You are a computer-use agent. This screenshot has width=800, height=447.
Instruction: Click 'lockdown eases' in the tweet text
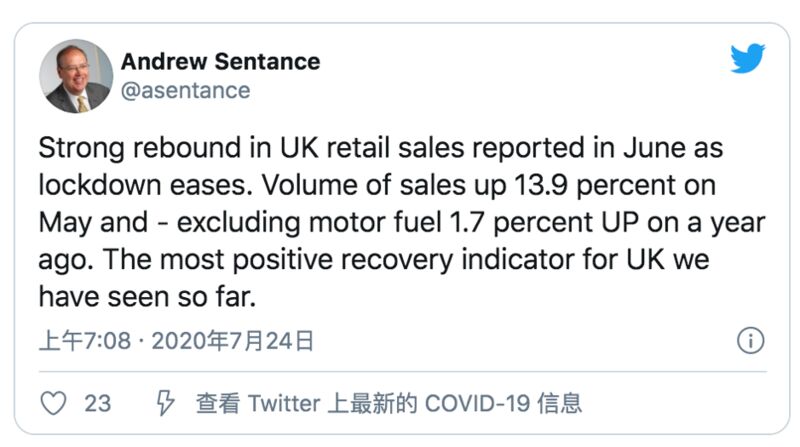[x=145, y=185]
